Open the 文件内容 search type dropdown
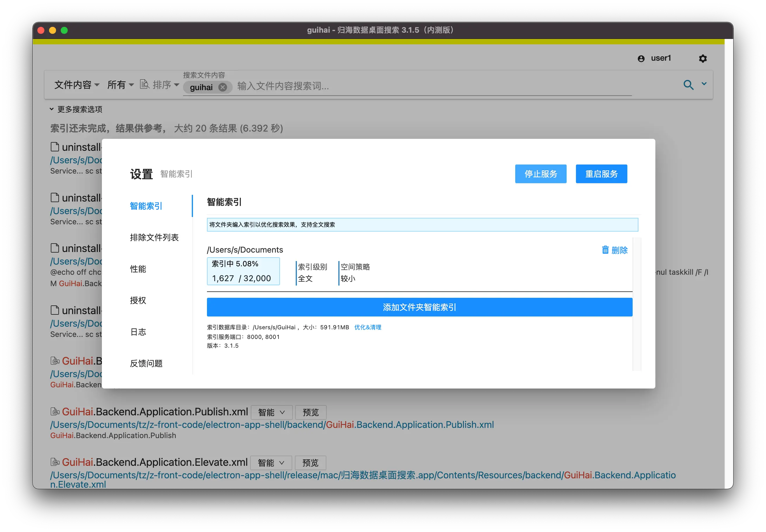The width and height of the screenshot is (766, 532). (77, 85)
